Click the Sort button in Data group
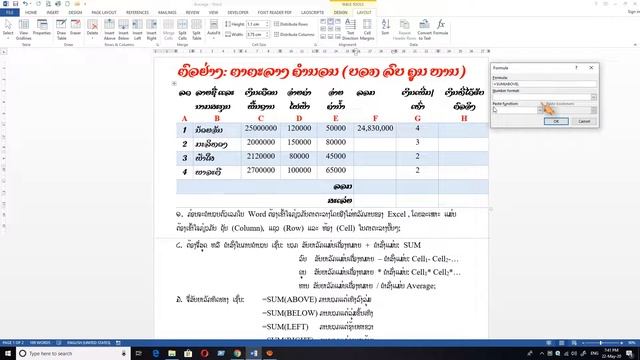The image size is (640, 360). (x=385, y=27)
